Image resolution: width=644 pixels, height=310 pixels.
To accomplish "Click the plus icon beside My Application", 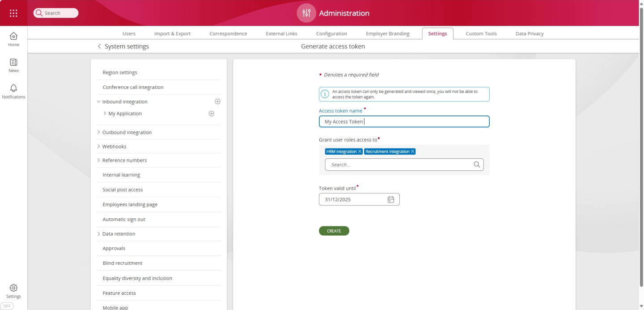I will click(x=211, y=114).
